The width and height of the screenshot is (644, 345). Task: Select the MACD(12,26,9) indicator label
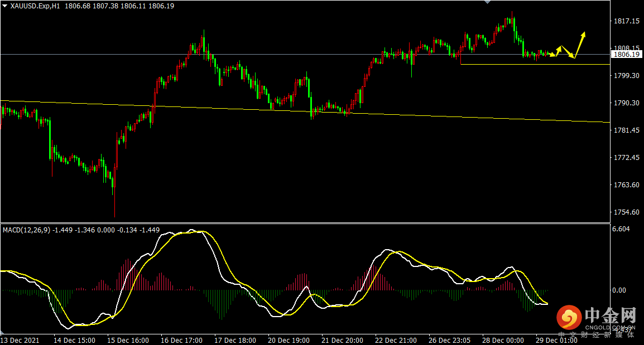click(x=27, y=230)
